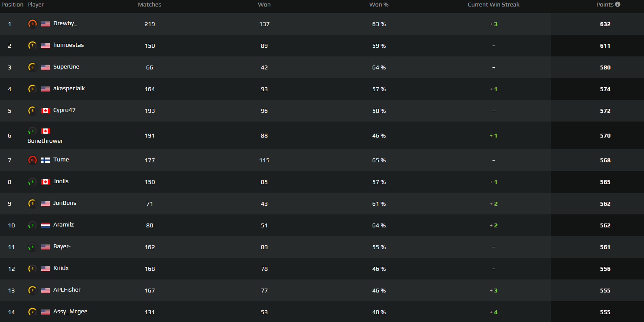Click Bonethrower's green level 3 badge
Screen dimensions: 644x322
[x=32, y=131]
